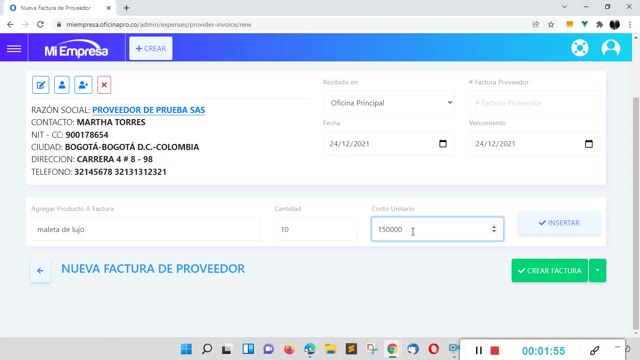Click the + CREAR button

151,49
